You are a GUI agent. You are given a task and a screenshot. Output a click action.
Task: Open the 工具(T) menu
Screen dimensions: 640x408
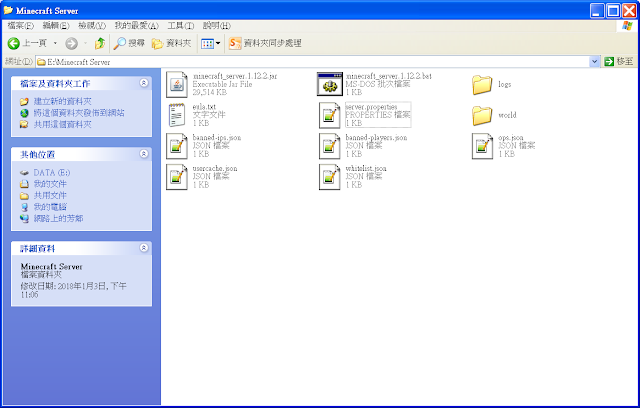181,26
